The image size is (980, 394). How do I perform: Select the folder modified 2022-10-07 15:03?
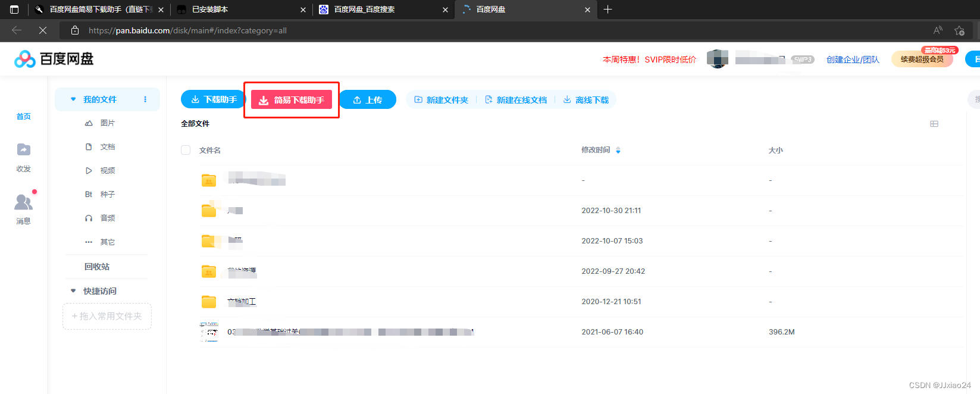(209, 240)
